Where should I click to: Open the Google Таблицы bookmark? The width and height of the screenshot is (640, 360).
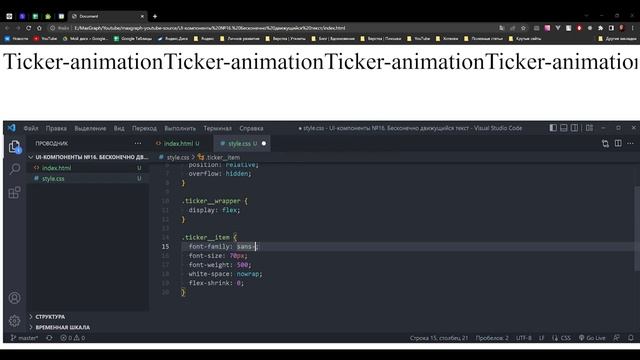133,39
